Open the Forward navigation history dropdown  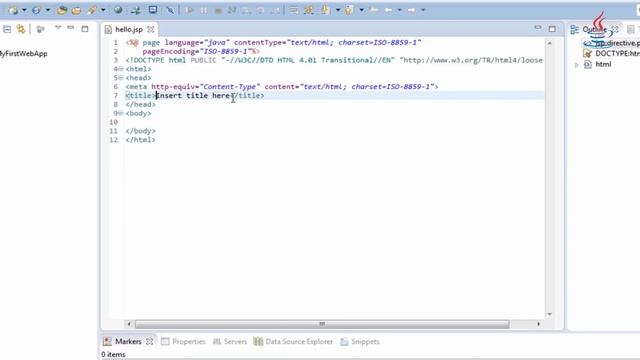pyautogui.click(x=423, y=10)
